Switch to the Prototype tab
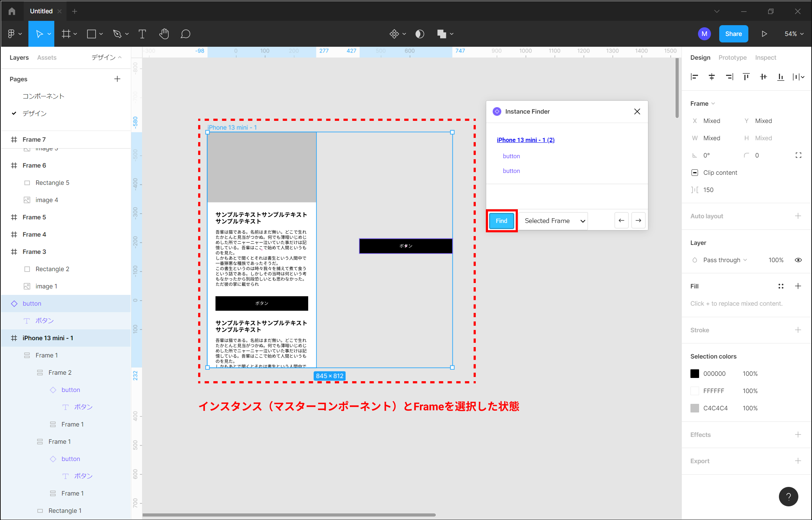This screenshot has width=812, height=520. click(732, 58)
